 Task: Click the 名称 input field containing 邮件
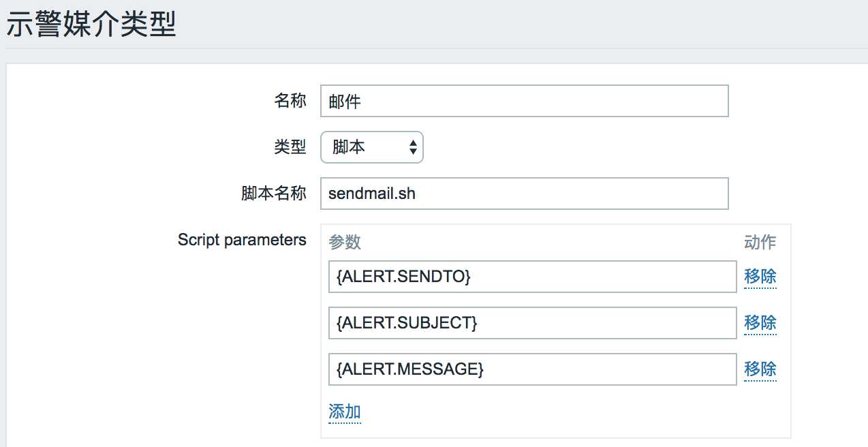[x=524, y=101]
